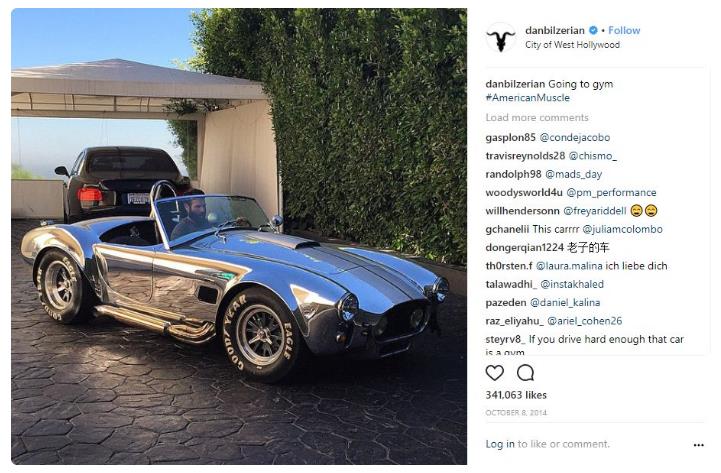Open the #AmericanMuscle hashtag
Screen dimensions: 721x473
click(x=527, y=98)
